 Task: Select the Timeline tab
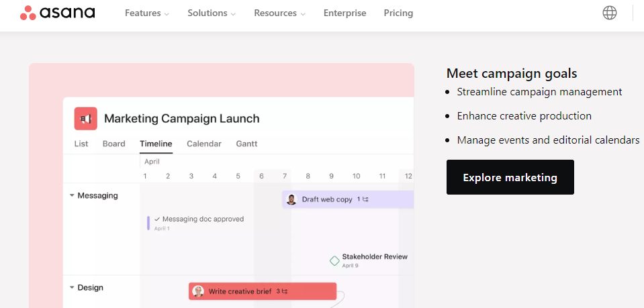pyautogui.click(x=156, y=144)
